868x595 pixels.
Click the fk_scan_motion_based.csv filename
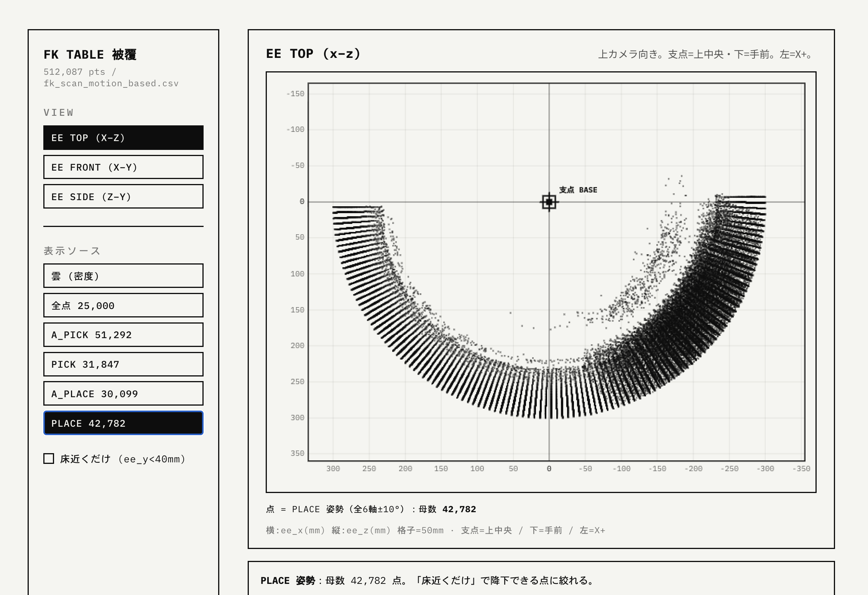[x=111, y=83]
